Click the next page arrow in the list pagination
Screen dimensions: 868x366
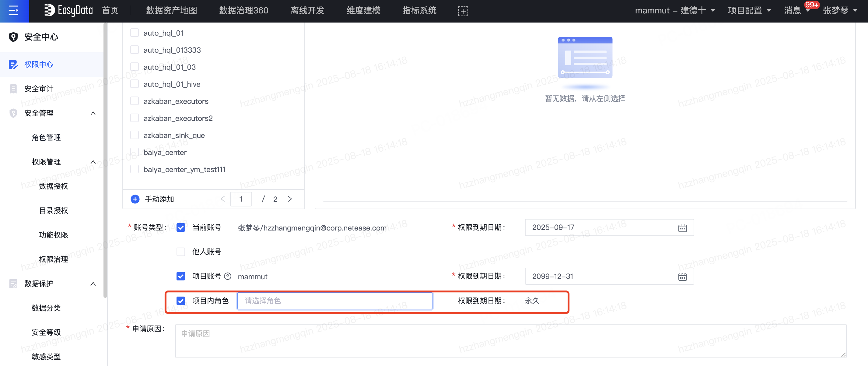coord(290,199)
